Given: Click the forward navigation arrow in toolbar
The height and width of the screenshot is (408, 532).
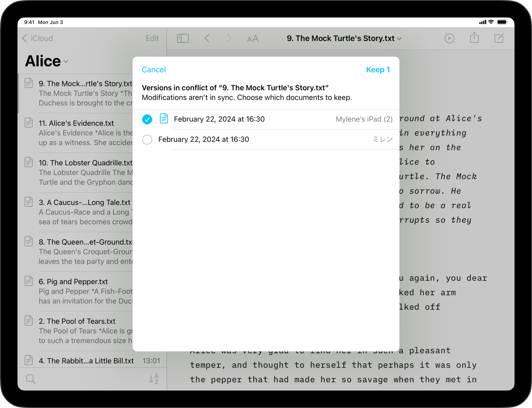Looking at the screenshot, I should (x=229, y=38).
